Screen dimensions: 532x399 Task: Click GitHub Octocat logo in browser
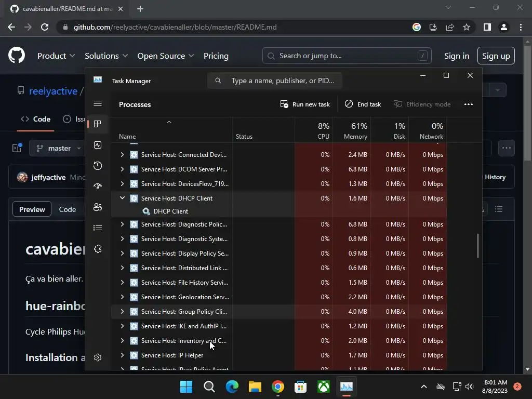[x=17, y=56]
